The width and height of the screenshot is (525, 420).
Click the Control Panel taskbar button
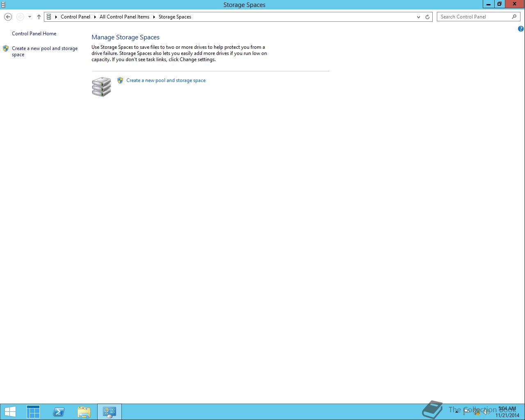110,412
